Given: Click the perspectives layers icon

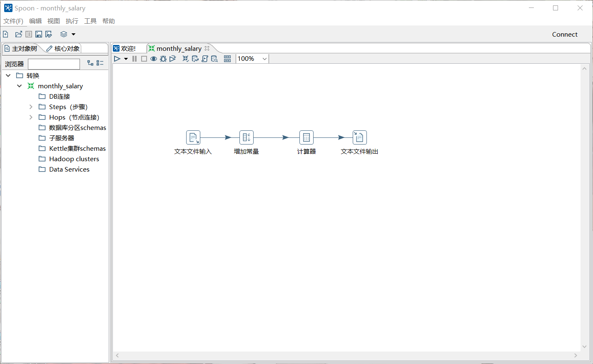Looking at the screenshot, I should pyautogui.click(x=64, y=34).
